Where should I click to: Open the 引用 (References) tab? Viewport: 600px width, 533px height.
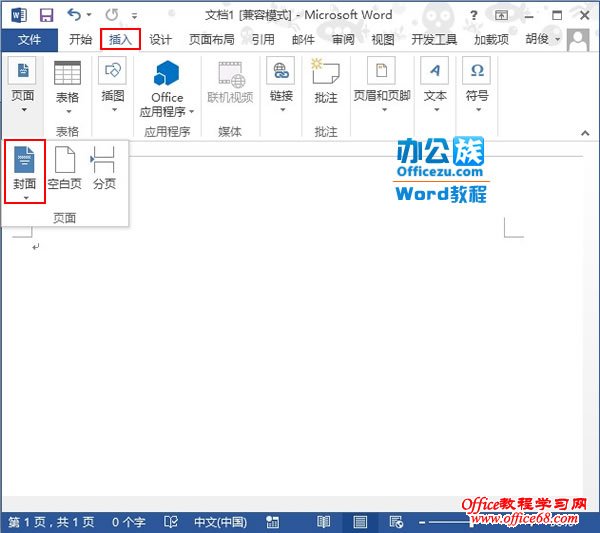[263, 39]
